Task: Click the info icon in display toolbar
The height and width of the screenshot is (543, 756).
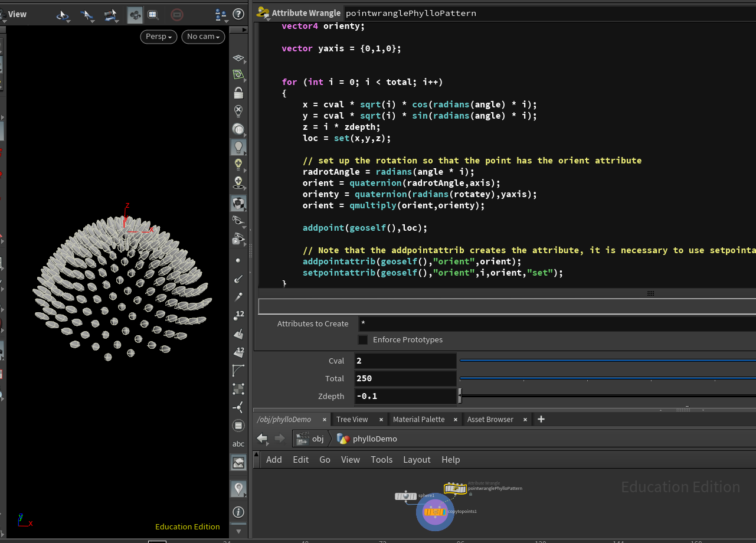Action: pyautogui.click(x=238, y=512)
